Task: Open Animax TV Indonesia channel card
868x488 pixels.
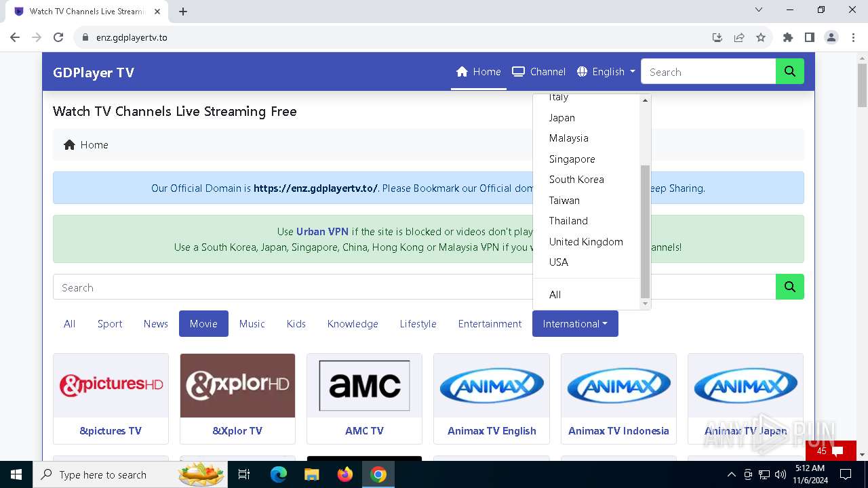Action: point(618,399)
